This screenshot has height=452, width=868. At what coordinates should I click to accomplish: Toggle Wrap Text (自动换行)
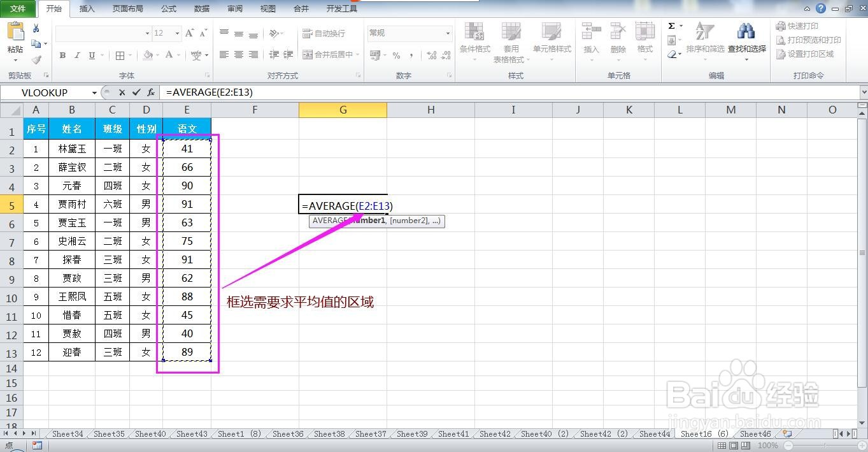tap(324, 33)
